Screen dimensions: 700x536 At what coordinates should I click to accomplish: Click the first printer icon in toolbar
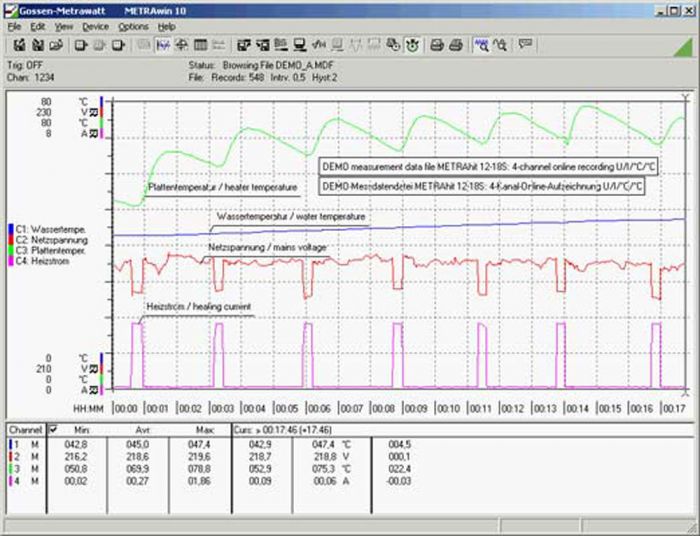pos(437,44)
